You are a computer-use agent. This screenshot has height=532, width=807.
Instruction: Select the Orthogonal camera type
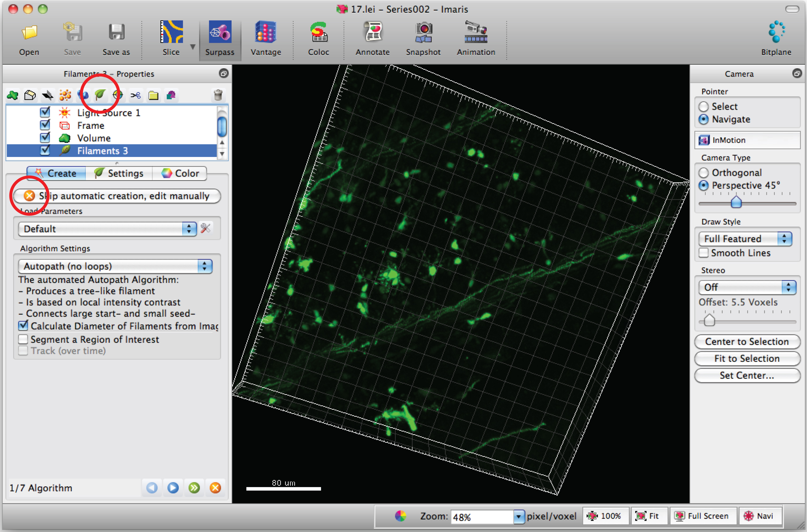703,173
